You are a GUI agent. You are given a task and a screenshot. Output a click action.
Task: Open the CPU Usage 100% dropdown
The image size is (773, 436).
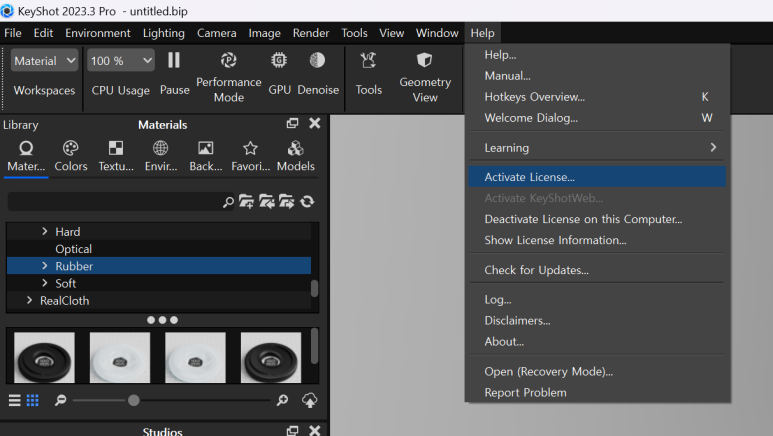point(120,61)
